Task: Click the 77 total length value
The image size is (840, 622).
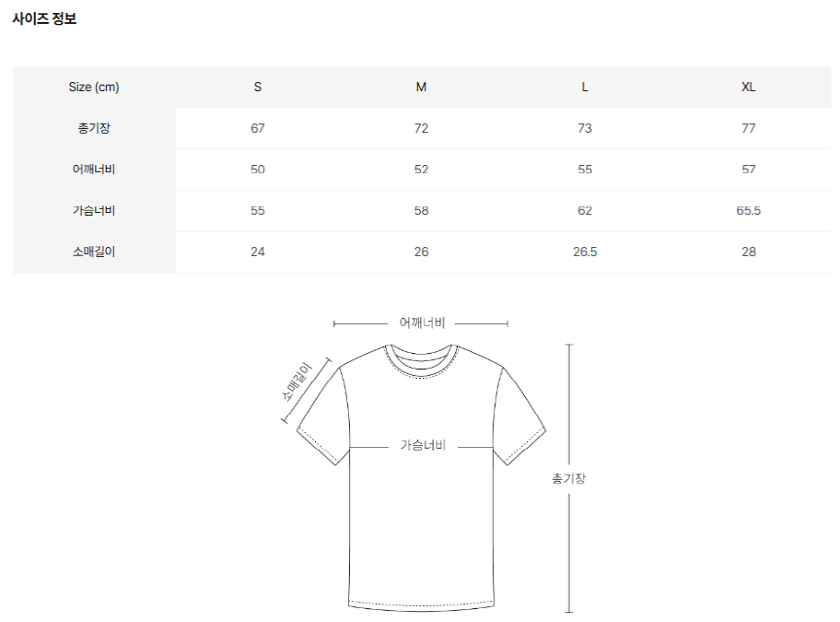Action: [749, 128]
